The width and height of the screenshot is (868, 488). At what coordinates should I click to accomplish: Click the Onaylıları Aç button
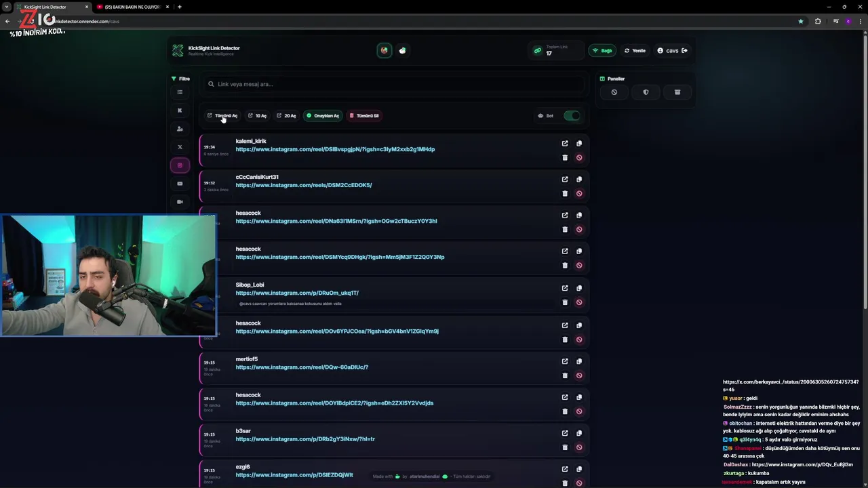(323, 116)
